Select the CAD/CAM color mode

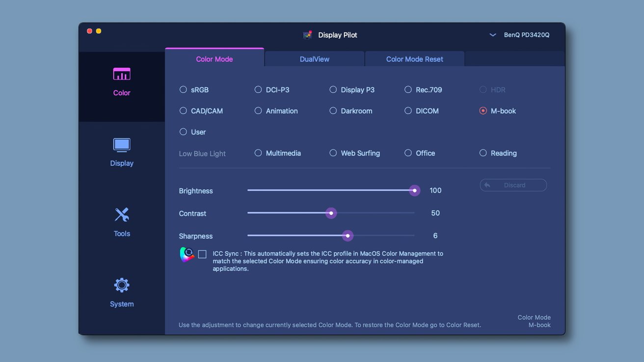183,111
